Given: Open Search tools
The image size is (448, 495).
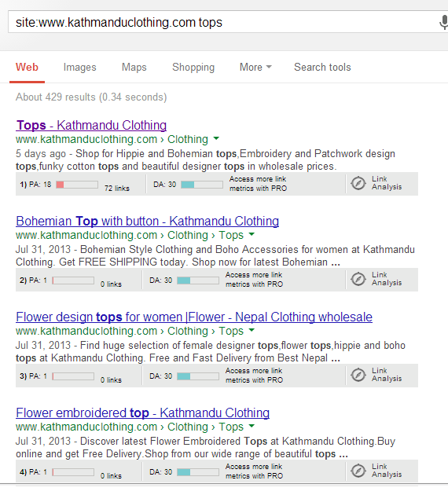Looking at the screenshot, I should (x=322, y=68).
